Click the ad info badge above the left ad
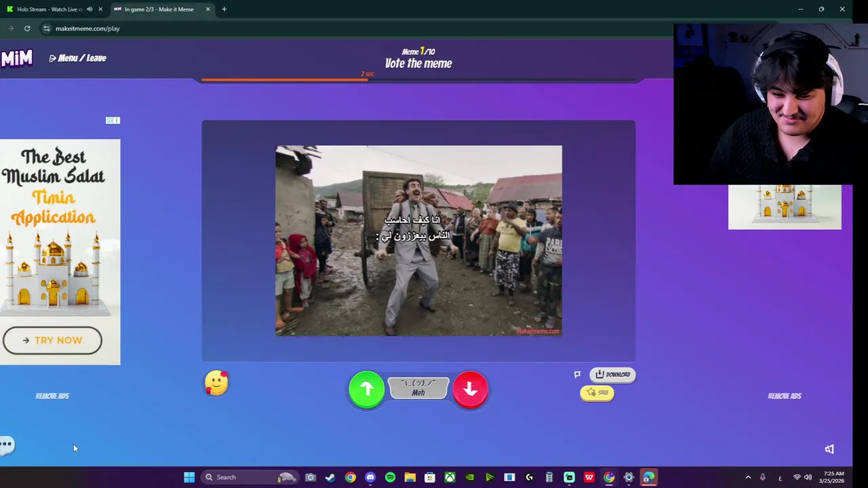The width and height of the screenshot is (868, 488). (x=113, y=120)
